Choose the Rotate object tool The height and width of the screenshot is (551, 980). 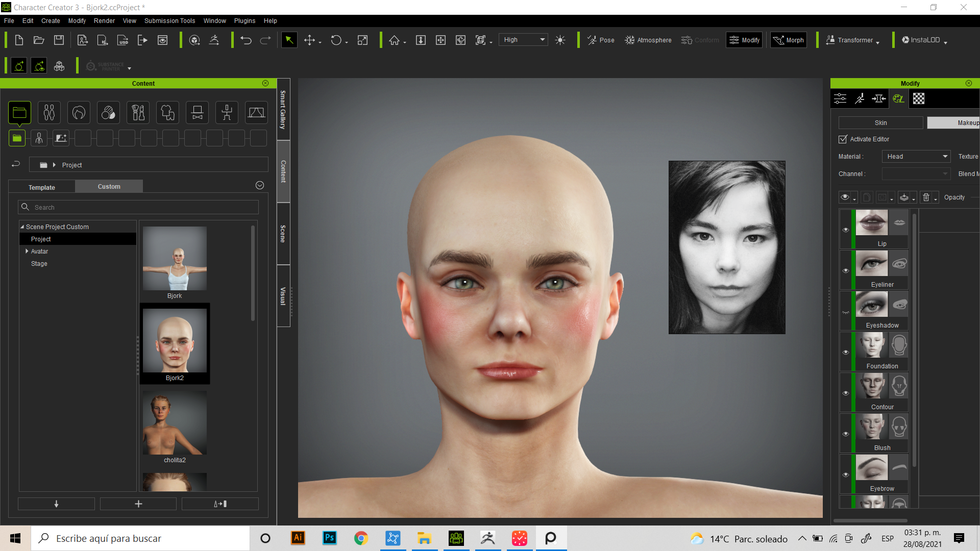pos(336,40)
